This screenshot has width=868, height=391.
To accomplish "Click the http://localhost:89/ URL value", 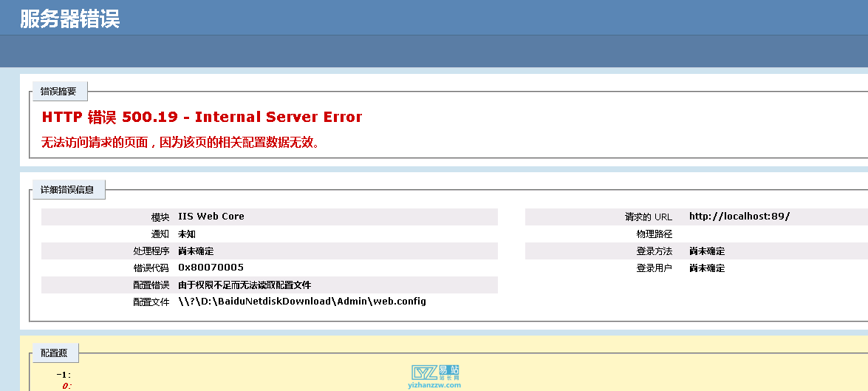I will coord(739,217).
